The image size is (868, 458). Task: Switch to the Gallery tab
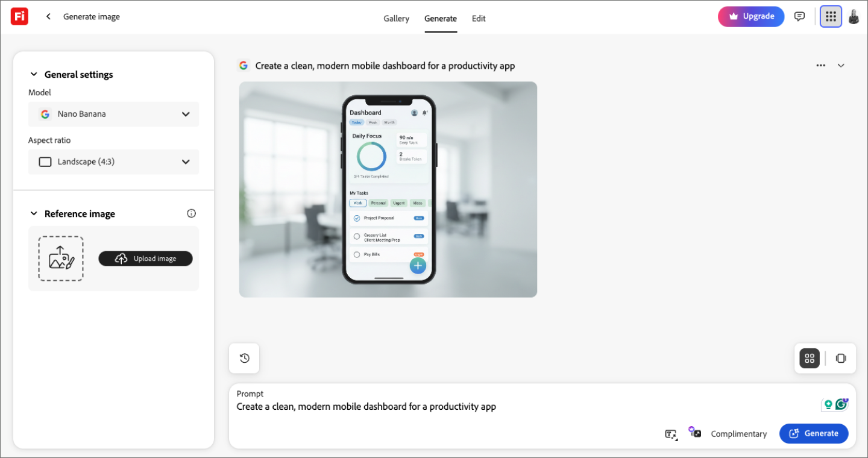coord(396,19)
